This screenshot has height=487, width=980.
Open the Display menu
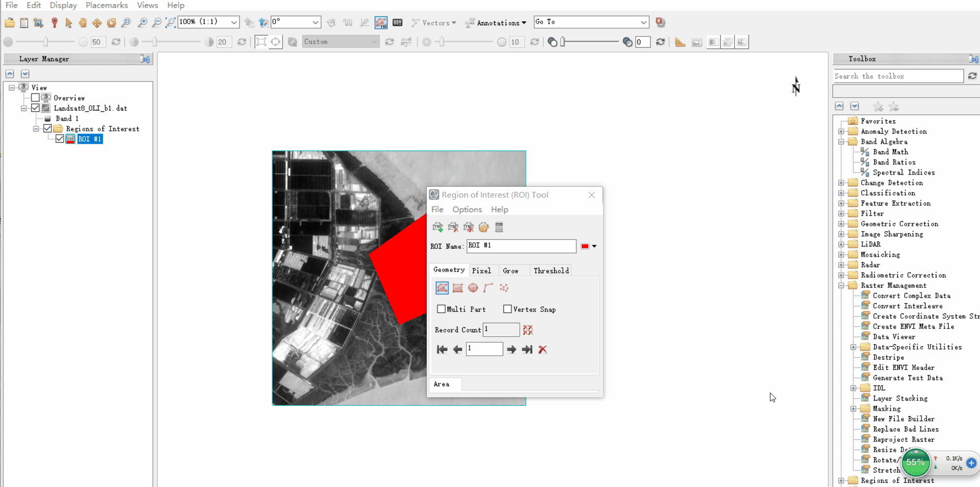click(x=63, y=5)
